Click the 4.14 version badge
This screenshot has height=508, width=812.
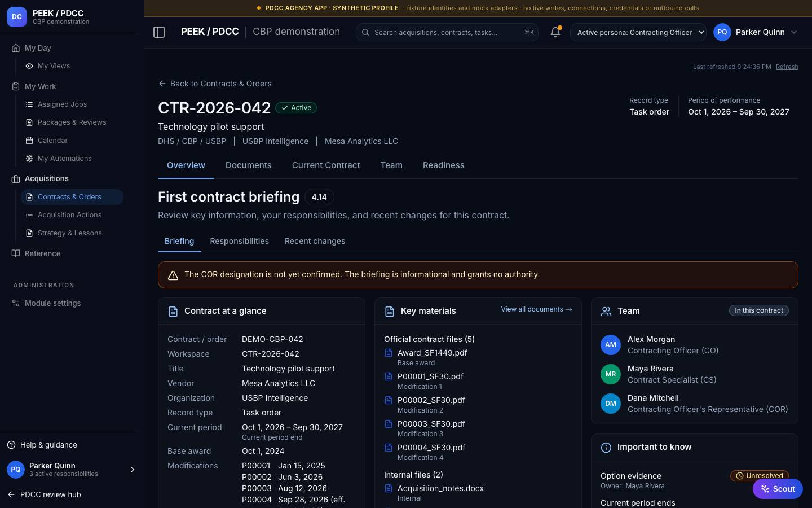[319, 197]
